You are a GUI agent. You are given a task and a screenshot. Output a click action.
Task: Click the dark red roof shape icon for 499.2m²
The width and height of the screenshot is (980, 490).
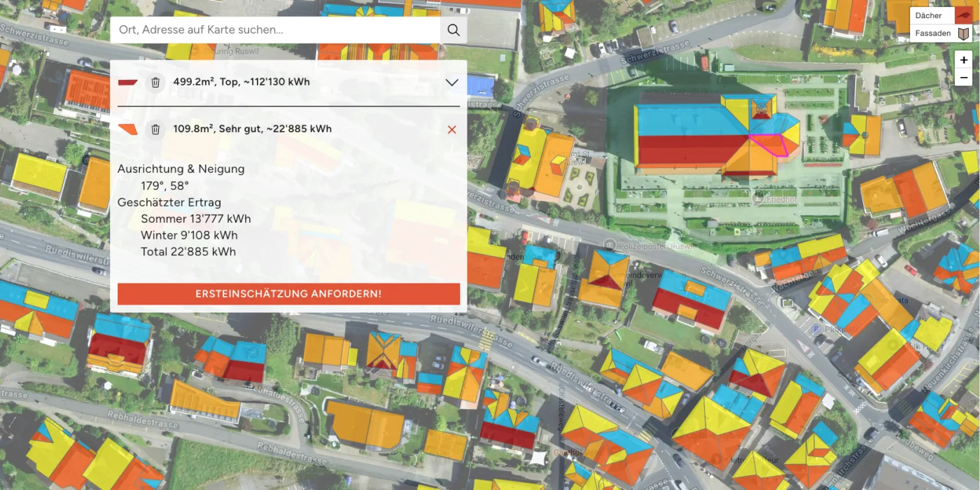128,83
